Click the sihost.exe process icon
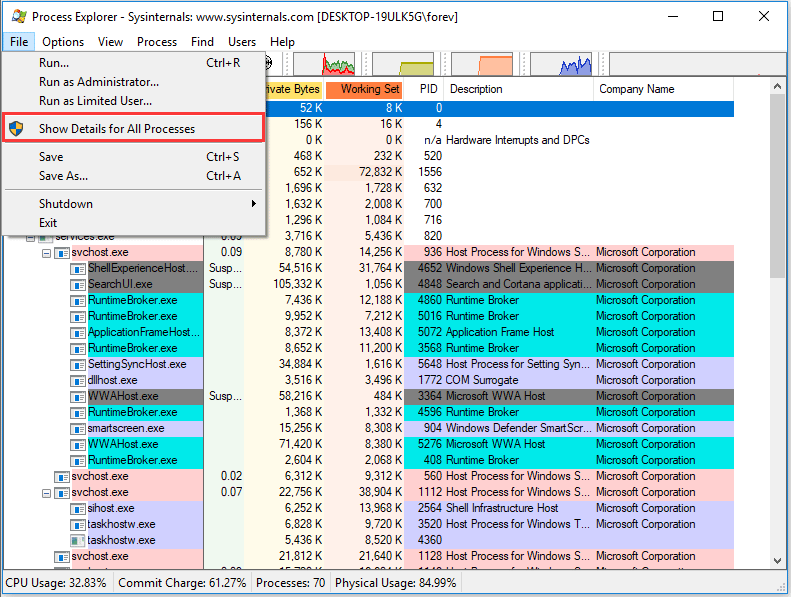This screenshot has width=791, height=597. pos(78,509)
